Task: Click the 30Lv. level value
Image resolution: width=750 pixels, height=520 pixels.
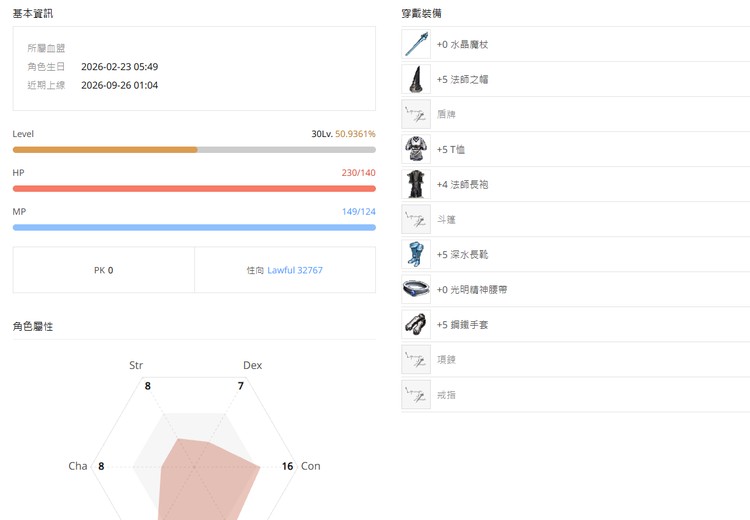Action: click(x=322, y=134)
